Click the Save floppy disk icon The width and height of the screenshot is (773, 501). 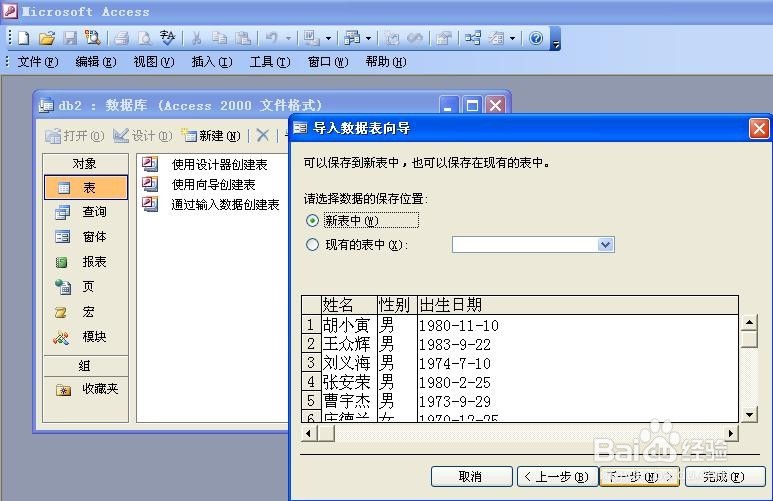pos(70,38)
